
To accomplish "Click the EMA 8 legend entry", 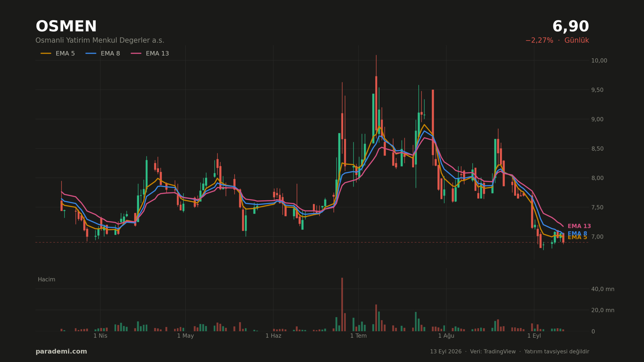I will click(103, 53).
